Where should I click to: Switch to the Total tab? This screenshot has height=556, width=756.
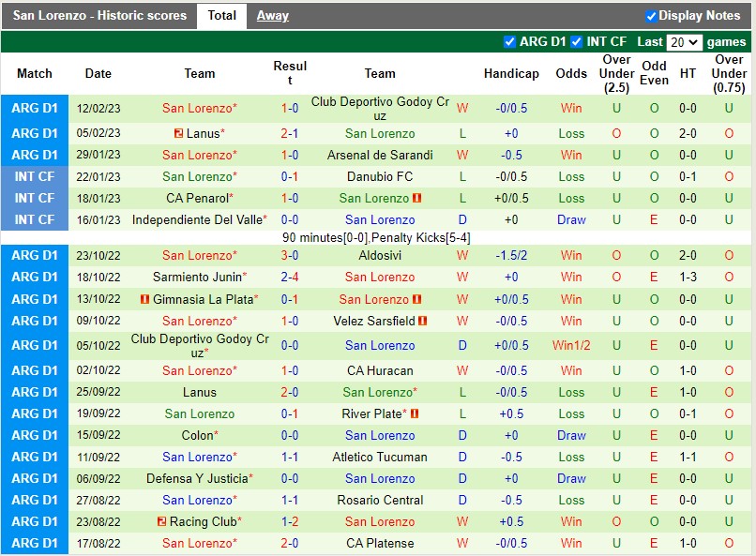[221, 15]
